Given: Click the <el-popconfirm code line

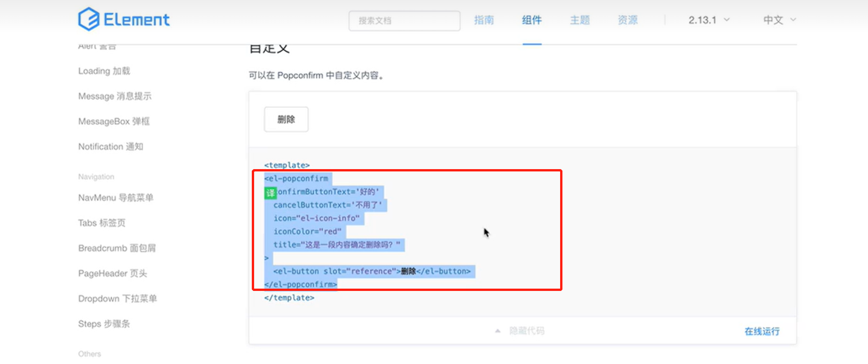Looking at the screenshot, I should click(296, 178).
